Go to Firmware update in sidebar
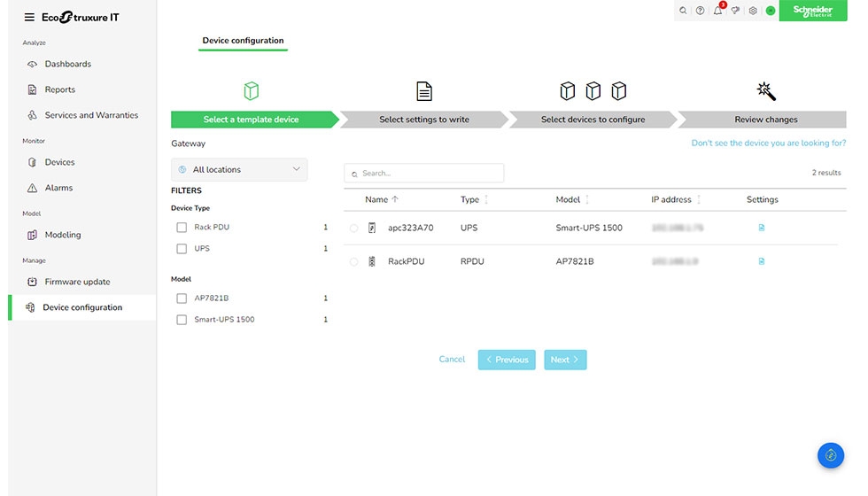 click(x=77, y=282)
